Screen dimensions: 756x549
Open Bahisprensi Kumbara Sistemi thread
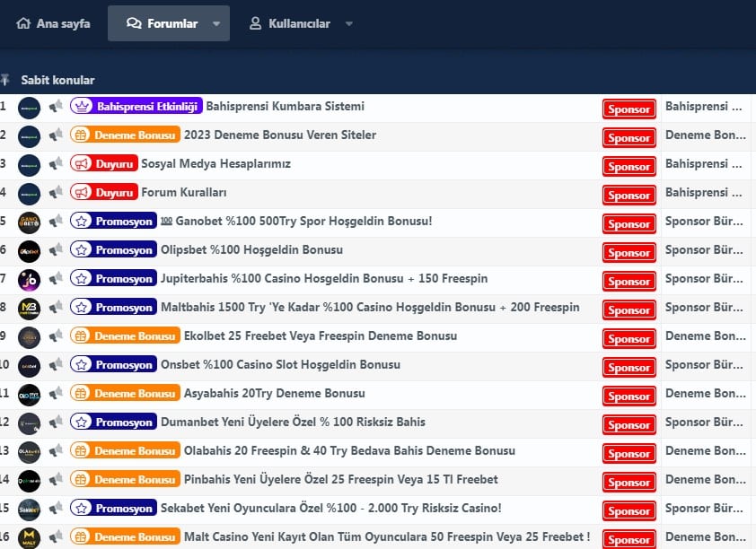[x=285, y=106]
